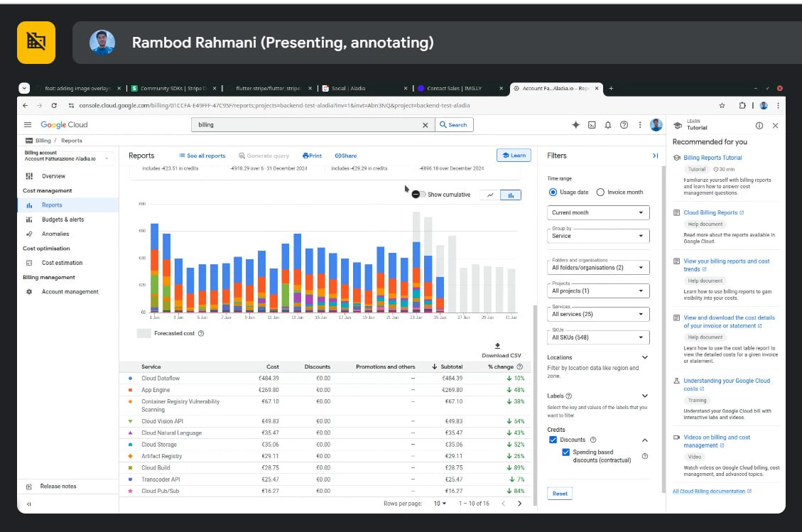802x532 pixels.
Task: Open a new browser tab with plus
Action: [x=611, y=89]
